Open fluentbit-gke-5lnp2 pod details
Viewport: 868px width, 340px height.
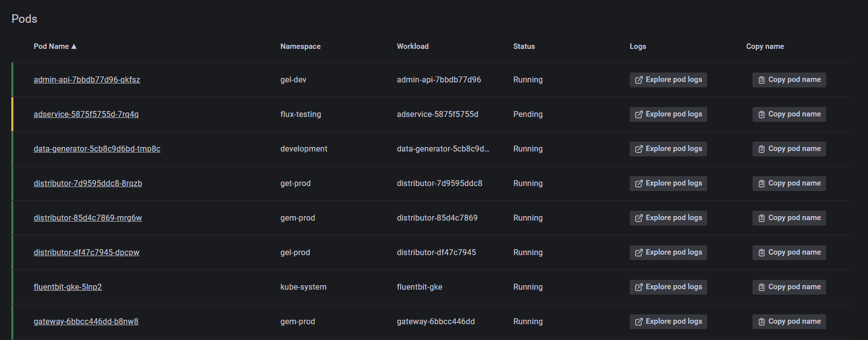click(68, 287)
